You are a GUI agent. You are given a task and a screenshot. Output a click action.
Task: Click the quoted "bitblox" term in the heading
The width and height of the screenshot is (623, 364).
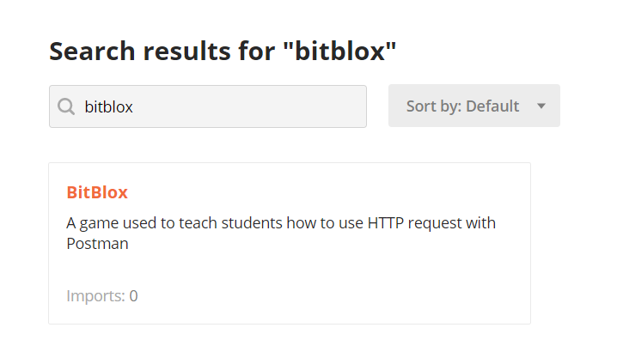tap(344, 51)
